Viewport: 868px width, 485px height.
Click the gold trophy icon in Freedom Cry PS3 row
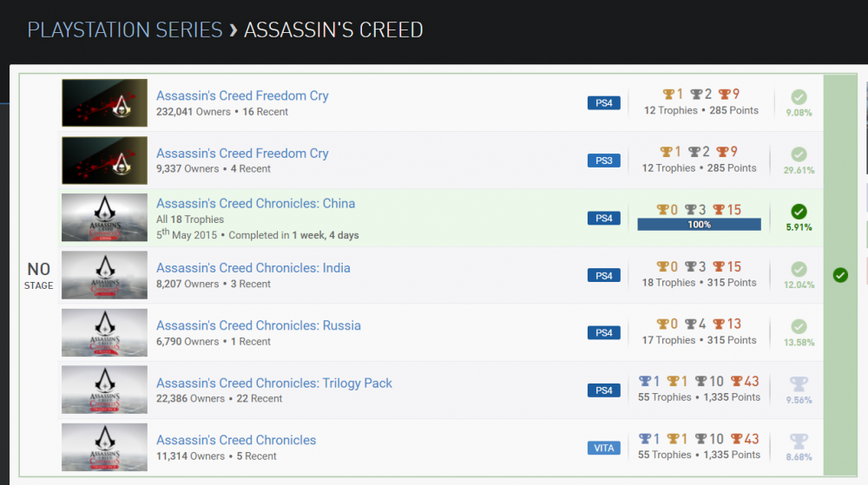(667, 152)
